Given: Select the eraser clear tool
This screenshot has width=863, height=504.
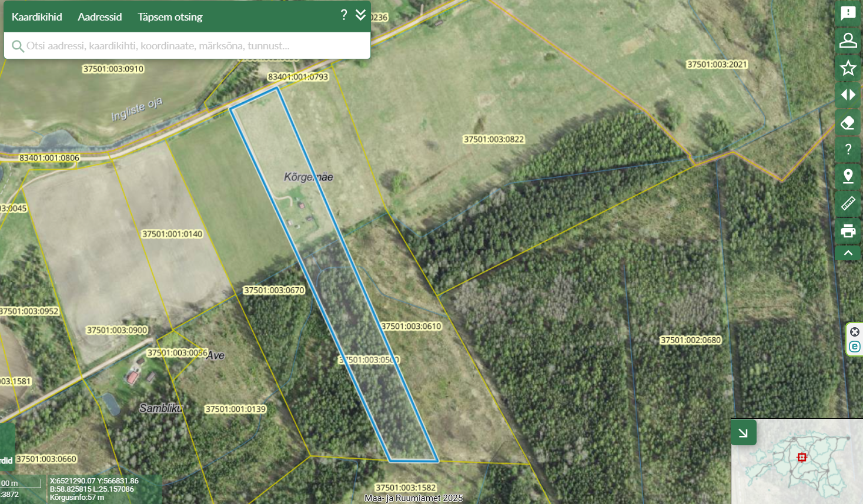Looking at the screenshot, I should [848, 123].
